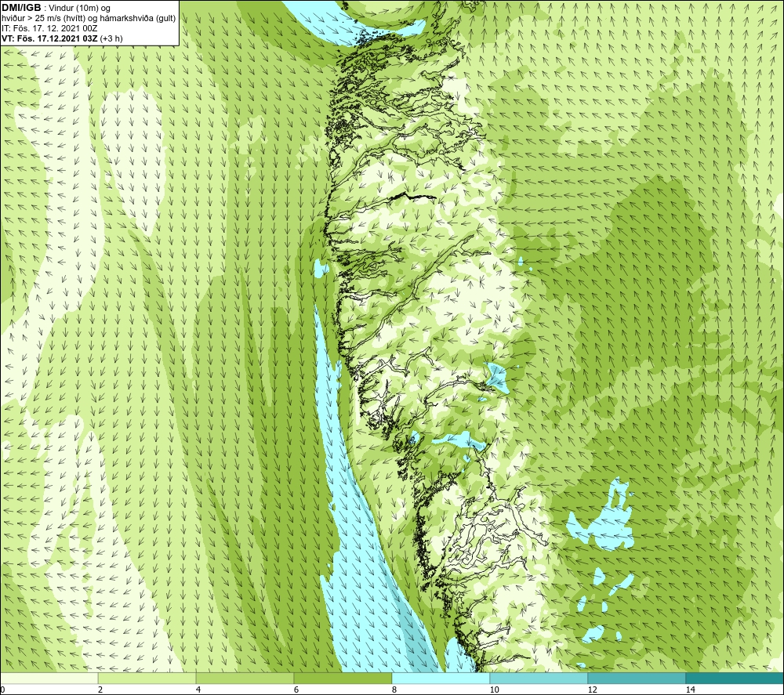
Task: Click the DMI/IGB title text
Action: (21, 8)
